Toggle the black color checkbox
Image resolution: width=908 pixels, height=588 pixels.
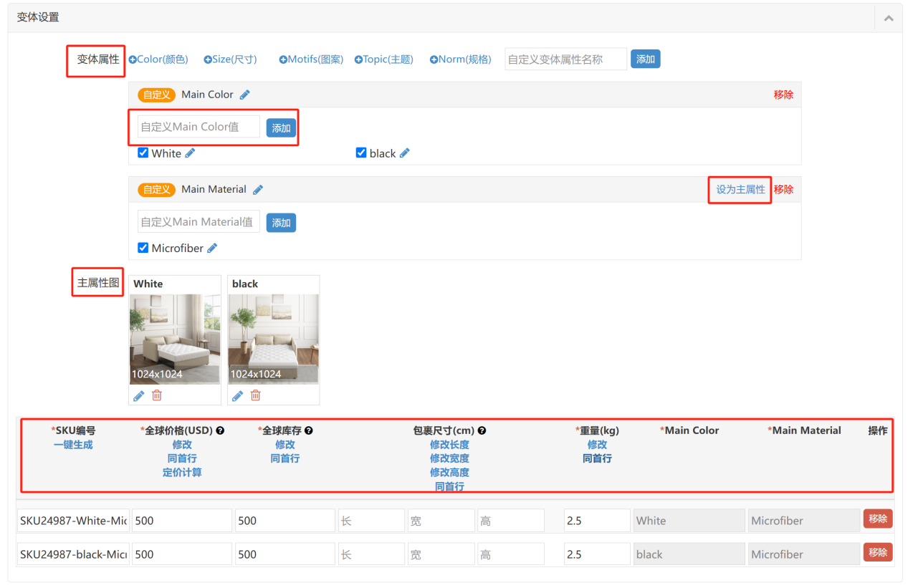tap(361, 153)
